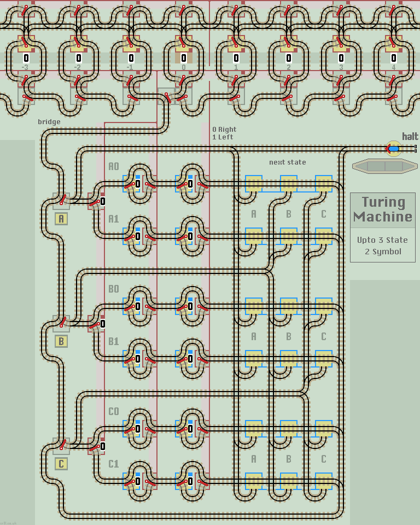Click the A0 rule label
The height and width of the screenshot is (525, 420).
[114, 166]
